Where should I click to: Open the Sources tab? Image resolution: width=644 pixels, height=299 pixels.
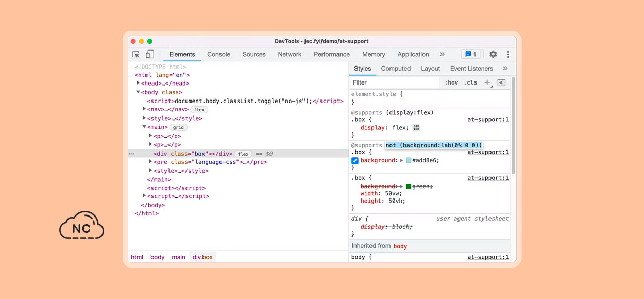pyautogui.click(x=254, y=54)
